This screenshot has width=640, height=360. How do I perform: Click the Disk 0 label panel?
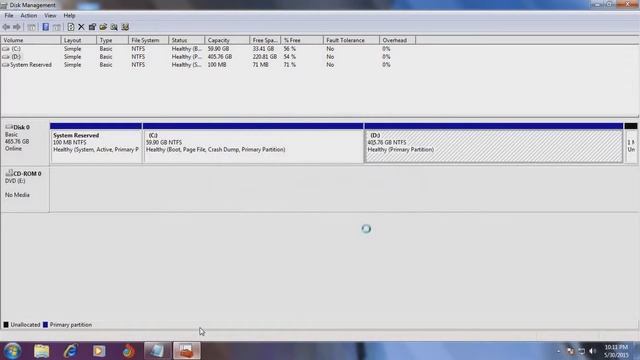point(25,142)
